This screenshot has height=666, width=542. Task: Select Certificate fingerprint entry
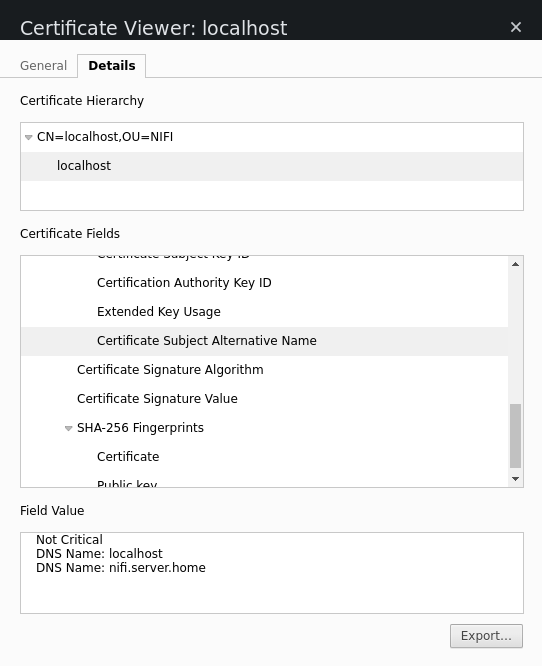click(x=264, y=457)
